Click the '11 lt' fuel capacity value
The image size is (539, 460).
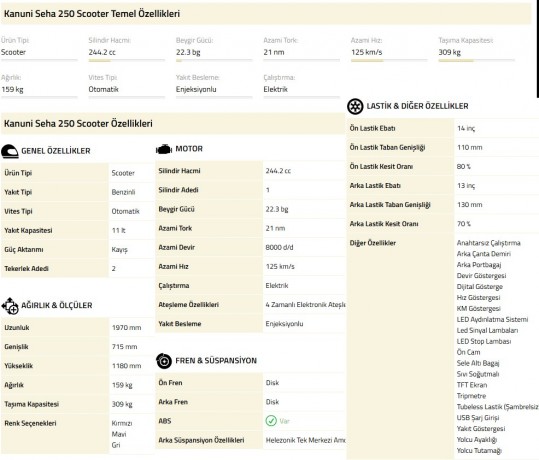(119, 230)
